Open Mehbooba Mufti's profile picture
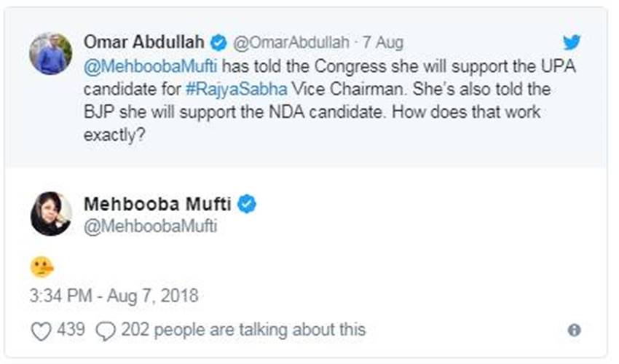 [x=50, y=214]
